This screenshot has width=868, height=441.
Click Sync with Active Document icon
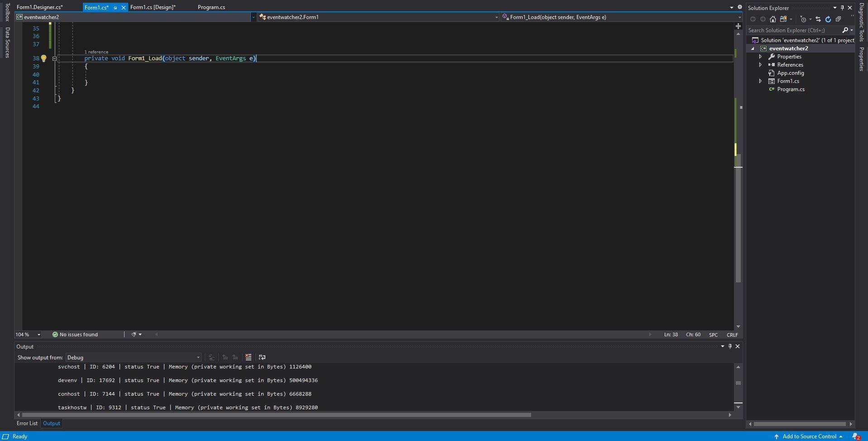[818, 19]
